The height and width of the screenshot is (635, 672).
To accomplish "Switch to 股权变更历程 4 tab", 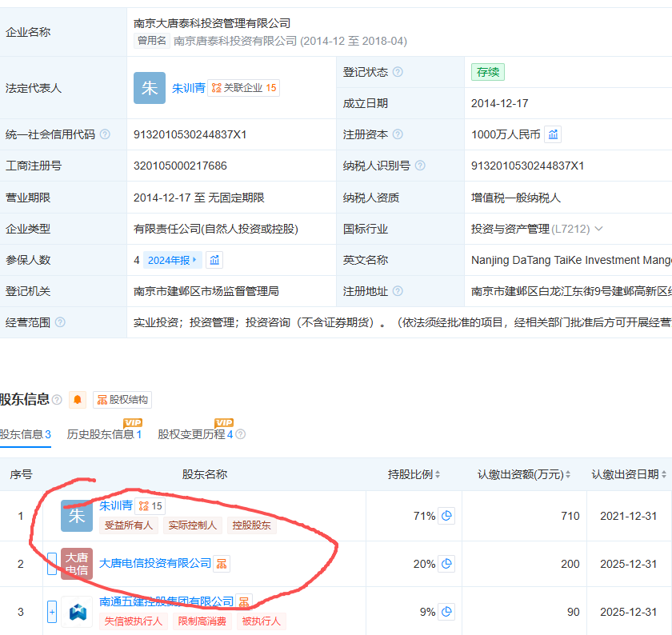I will (x=195, y=434).
